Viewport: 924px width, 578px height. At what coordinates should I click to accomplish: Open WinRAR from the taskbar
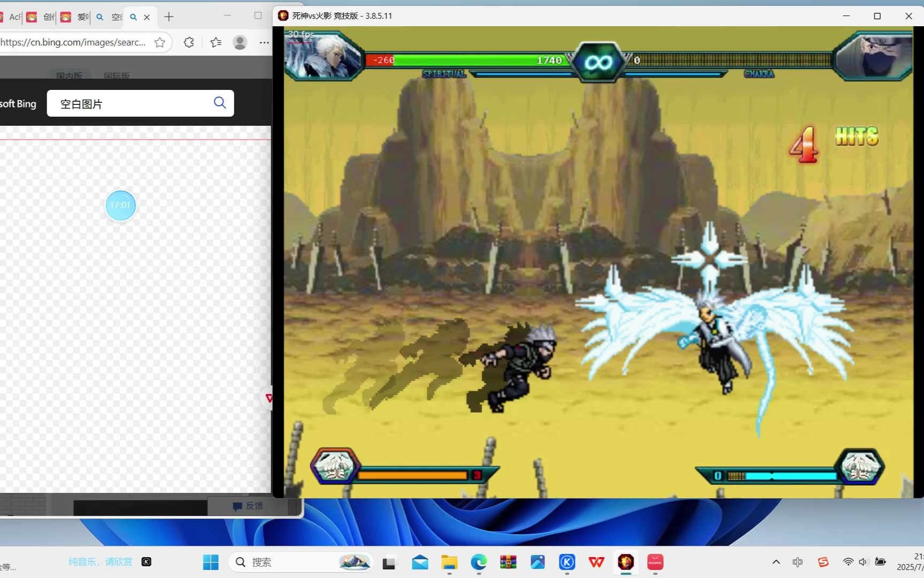(x=508, y=562)
